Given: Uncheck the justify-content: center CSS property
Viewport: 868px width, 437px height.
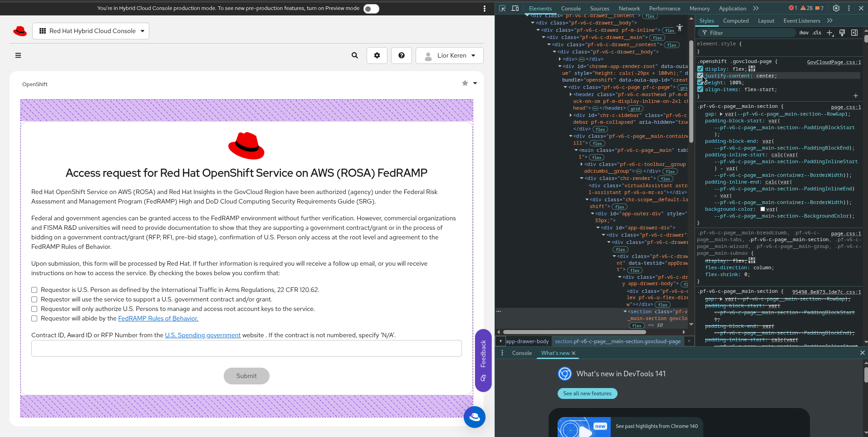Looking at the screenshot, I should click(x=700, y=76).
